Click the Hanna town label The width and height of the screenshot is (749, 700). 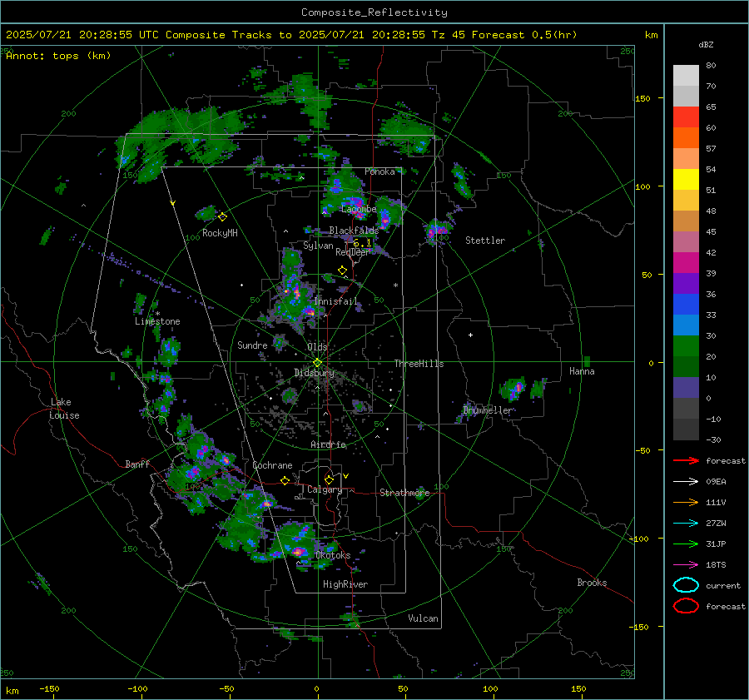pyautogui.click(x=582, y=371)
